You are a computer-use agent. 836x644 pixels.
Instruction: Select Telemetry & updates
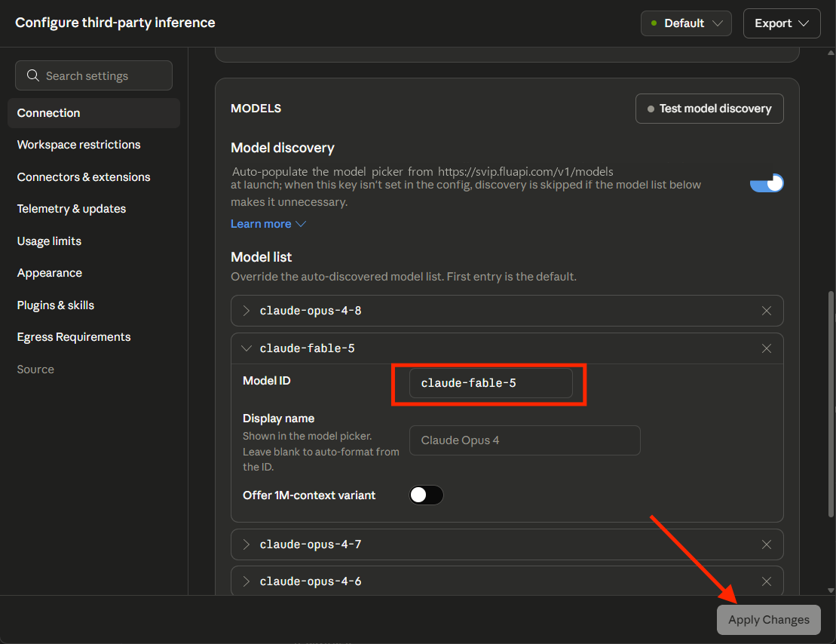(x=72, y=209)
